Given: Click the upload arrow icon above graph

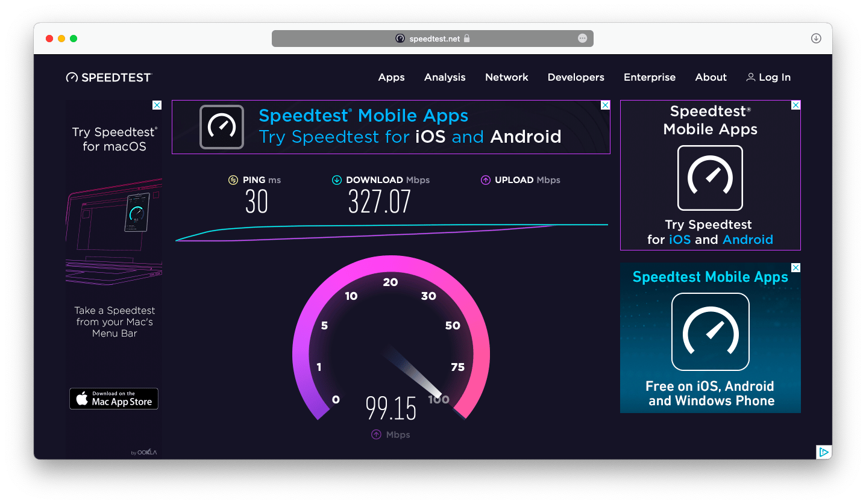Looking at the screenshot, I should tap(486, 180).
